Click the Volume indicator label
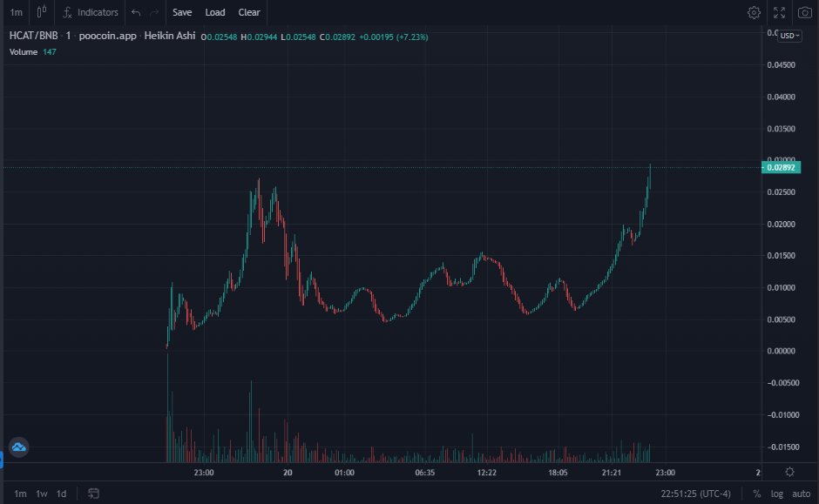 click(x=24, y=51)
